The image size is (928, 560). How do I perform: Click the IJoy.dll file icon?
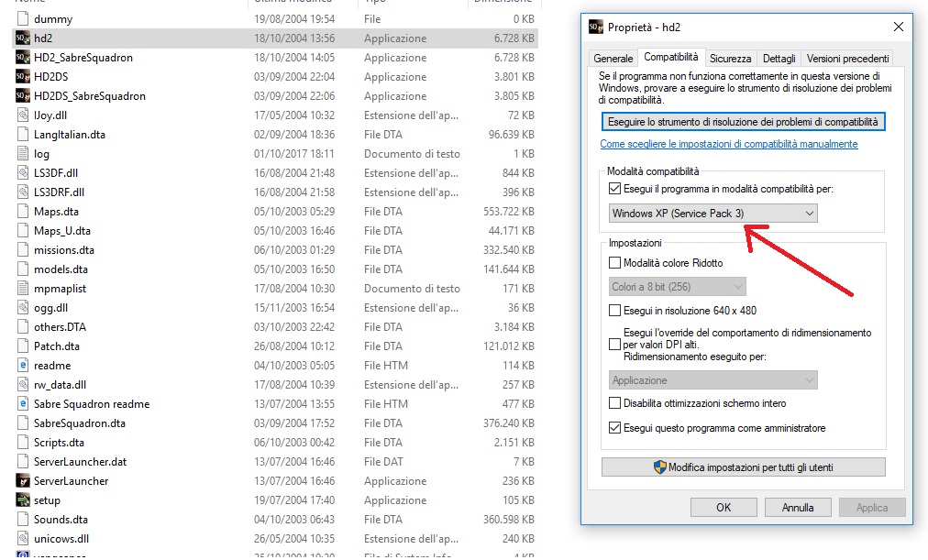24,115
